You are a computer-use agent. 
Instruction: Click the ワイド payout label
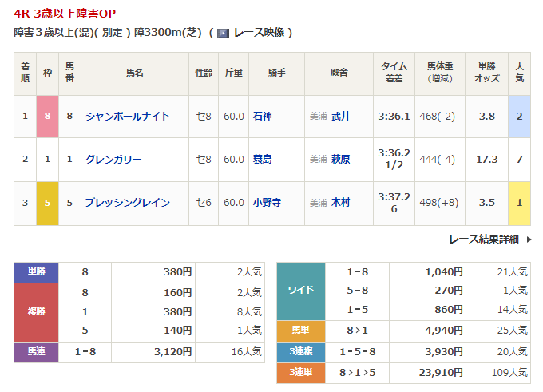300,291
